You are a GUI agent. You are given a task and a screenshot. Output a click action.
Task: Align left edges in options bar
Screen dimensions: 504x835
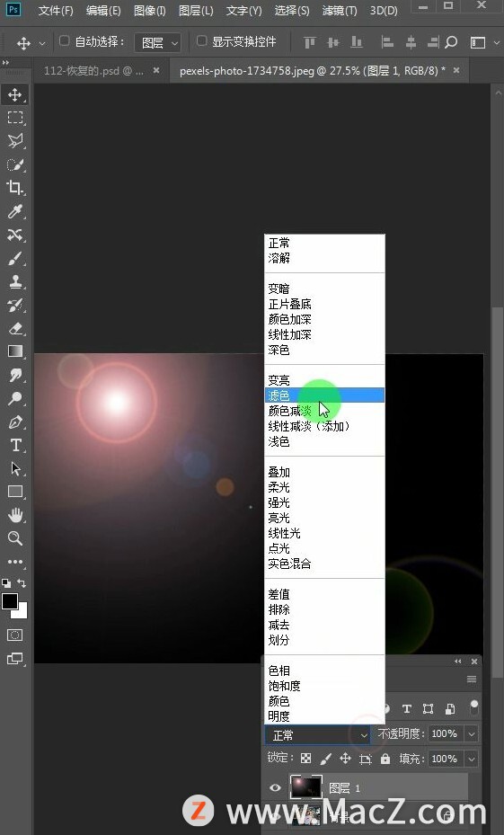pyautogui.click(x=387, y=42)
